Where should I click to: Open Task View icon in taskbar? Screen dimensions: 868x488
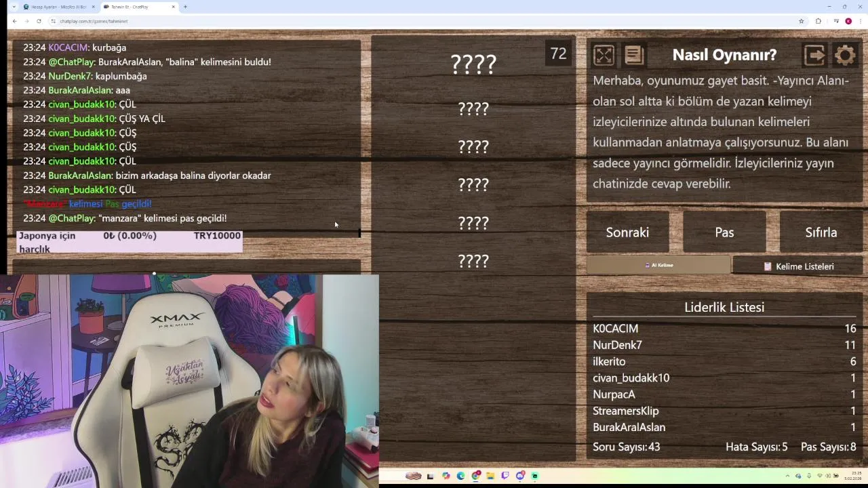tap(430, 476)
